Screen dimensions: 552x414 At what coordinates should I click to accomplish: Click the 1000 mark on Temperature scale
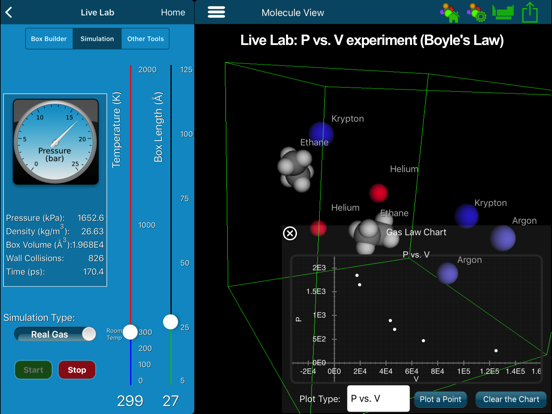pyautogui.click(x=147, y=225)
